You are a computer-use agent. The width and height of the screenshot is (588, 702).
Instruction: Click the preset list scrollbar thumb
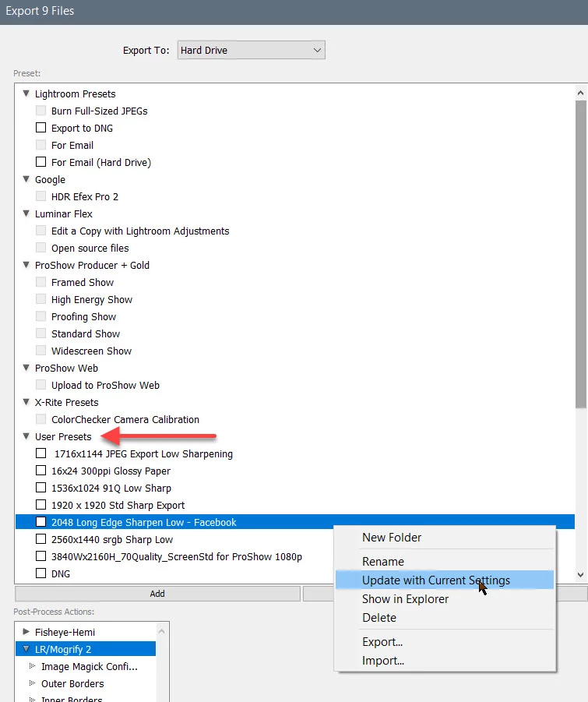(x=580, y=254)
